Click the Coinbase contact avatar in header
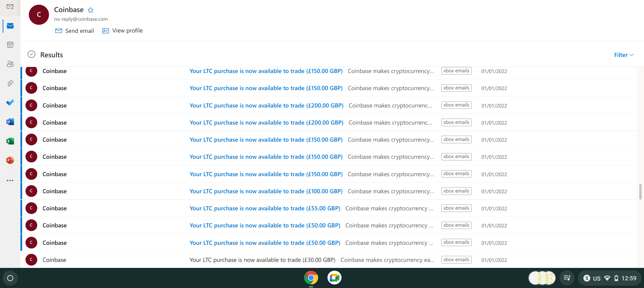This screenshot has width=644, height=288. pos(39,15)
